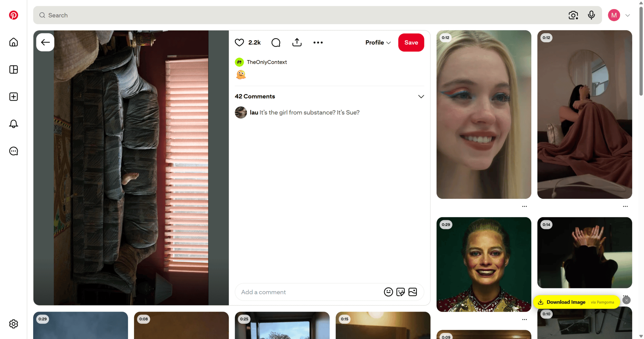Collapse the 42 Comments section

421,96
